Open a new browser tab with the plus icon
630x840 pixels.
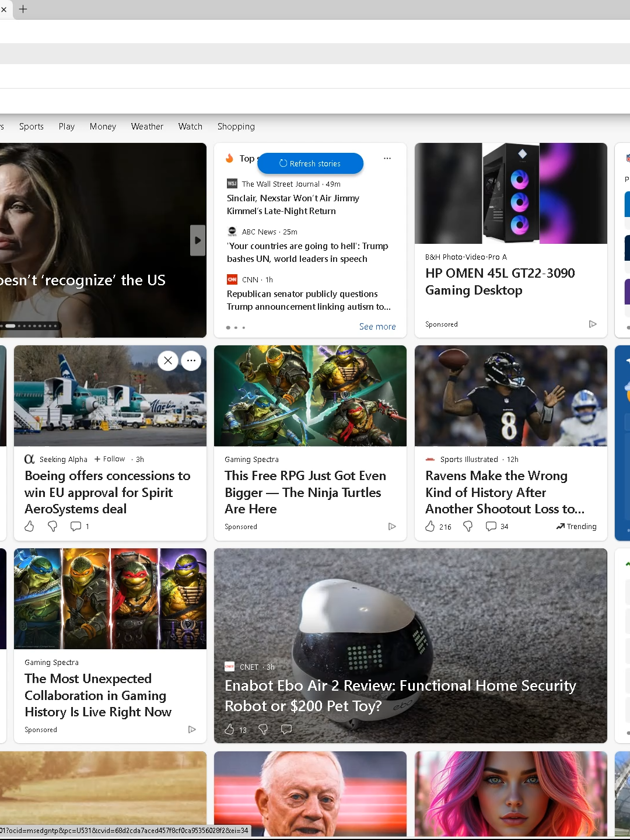click(23, 9)
